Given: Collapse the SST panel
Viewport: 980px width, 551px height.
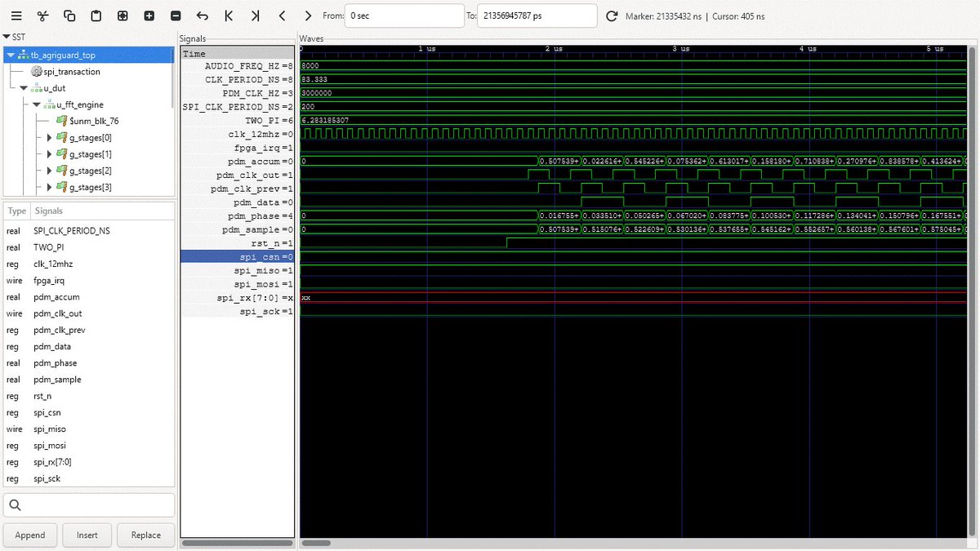Looking at the screenshot, I should pyautogui.click(x=7, y=37).
